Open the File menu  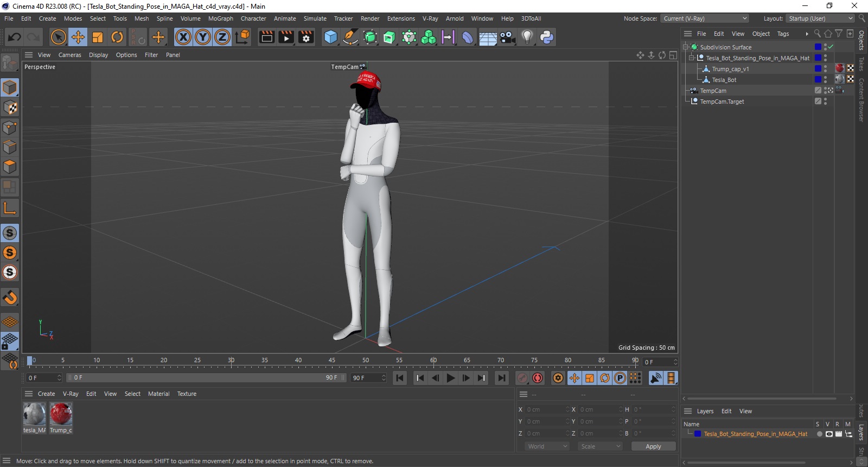tap(9, 18)
